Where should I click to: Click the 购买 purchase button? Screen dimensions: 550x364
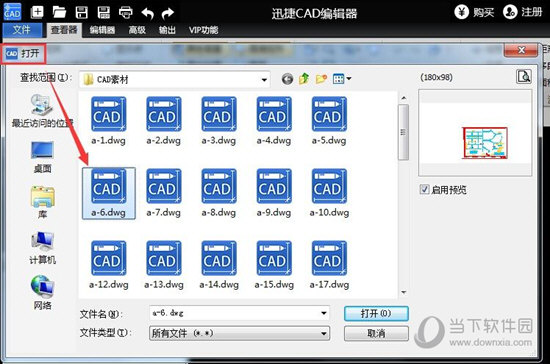coord(474,12)
